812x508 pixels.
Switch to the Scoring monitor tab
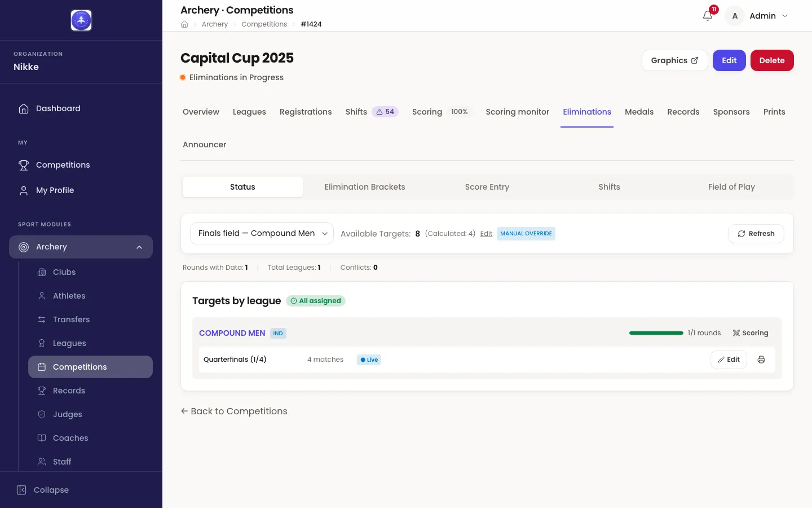pyautogui.click(x=517, y=112)
